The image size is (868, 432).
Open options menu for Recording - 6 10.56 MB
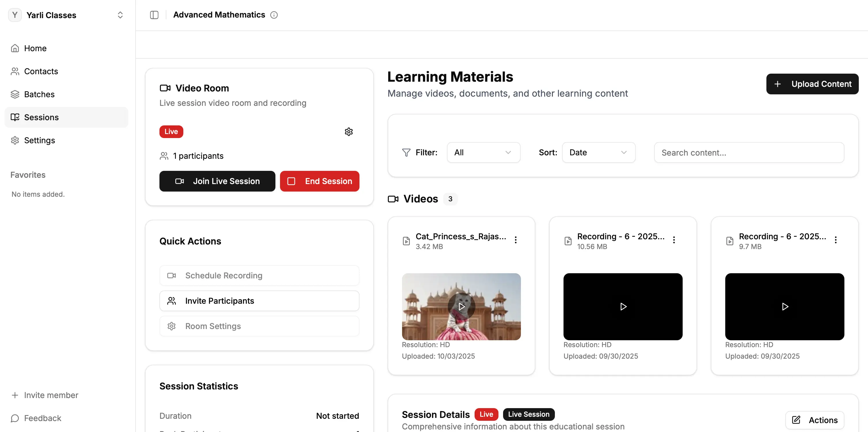pos(674,240)
